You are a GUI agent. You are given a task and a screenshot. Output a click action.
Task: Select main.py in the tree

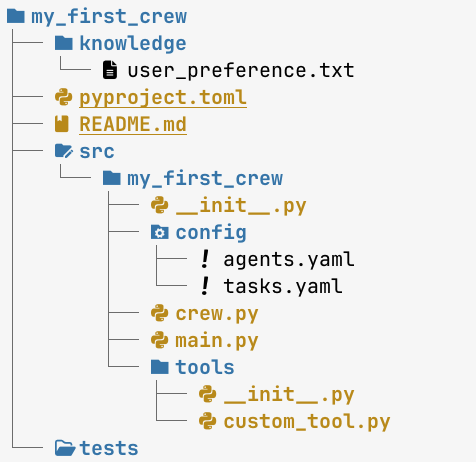pos(217,341)
